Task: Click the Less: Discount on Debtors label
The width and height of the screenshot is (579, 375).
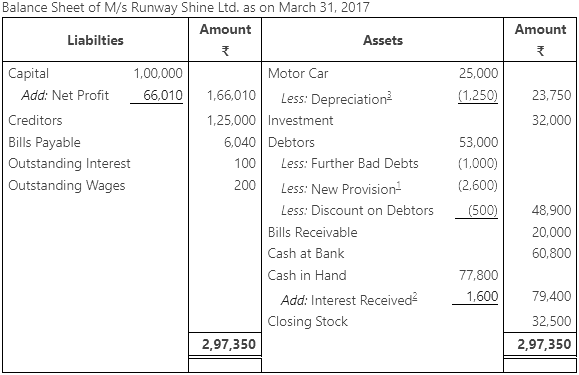Action: [357, 210]
